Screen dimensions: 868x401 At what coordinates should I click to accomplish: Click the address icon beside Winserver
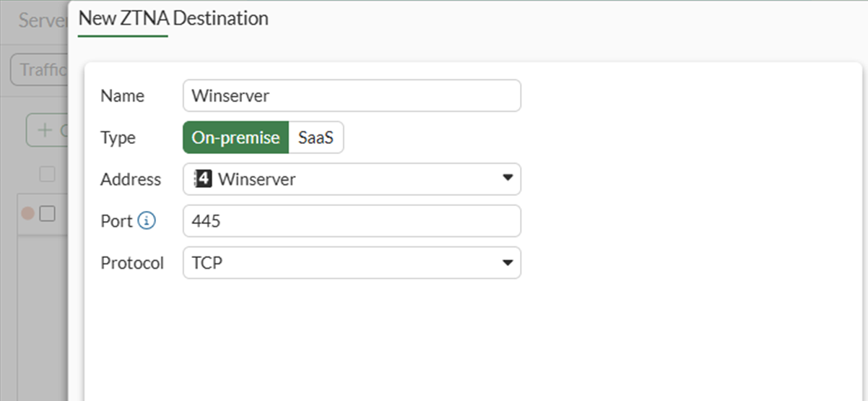pos(204,179)
